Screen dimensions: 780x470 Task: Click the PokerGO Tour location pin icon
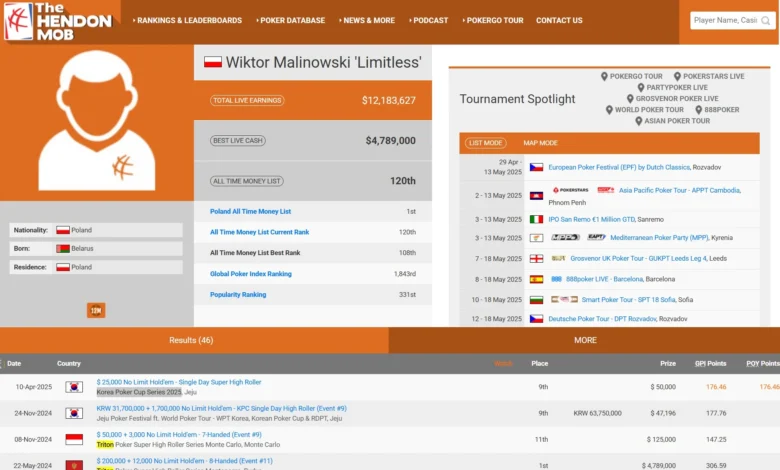[x=604, y=77]
